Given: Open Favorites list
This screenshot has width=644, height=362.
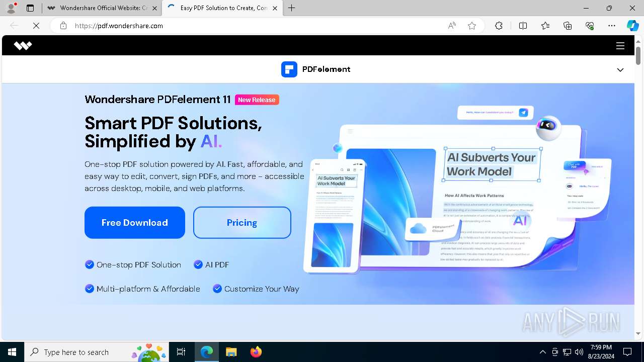Looking at the screenshot, I should 545,26.
